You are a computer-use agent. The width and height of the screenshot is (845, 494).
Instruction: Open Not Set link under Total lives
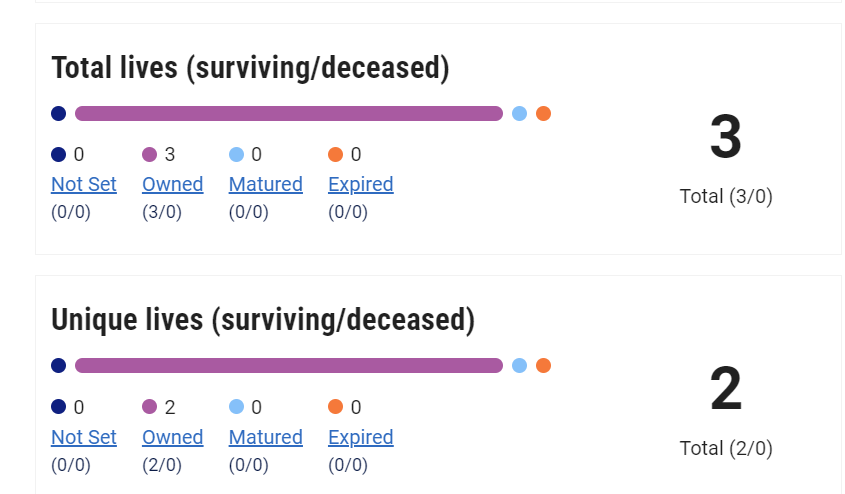pos(84,184)
